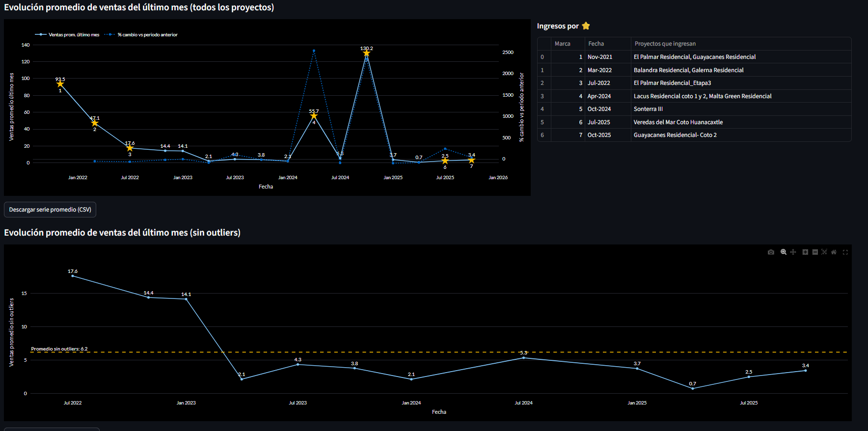Toggle 'Ventas prom. último mes' legend series
868x431 pixels.
tap(74, 35)
